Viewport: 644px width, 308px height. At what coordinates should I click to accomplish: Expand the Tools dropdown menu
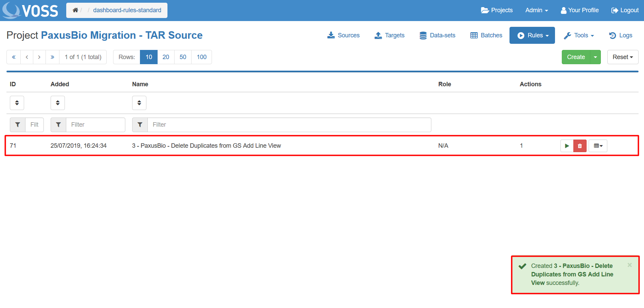click(x=579, y=35)
